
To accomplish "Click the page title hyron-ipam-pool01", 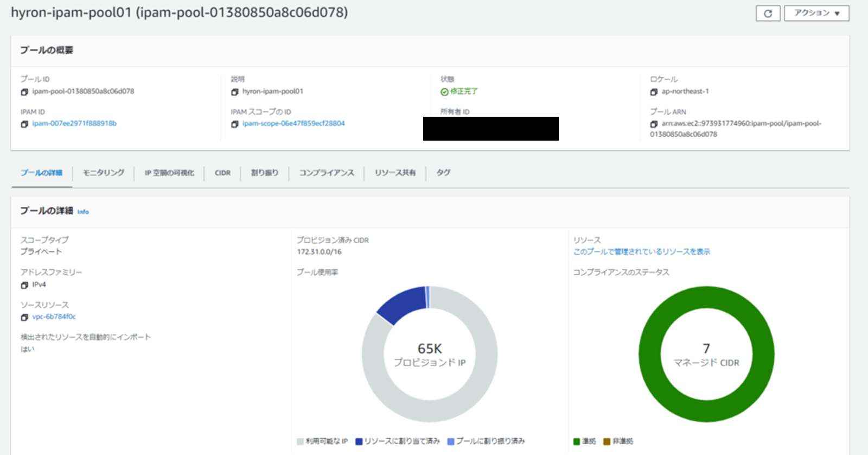I will 180,12.
